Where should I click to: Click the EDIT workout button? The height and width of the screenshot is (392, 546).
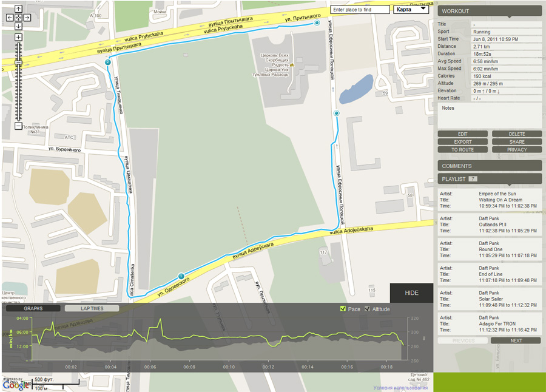click(x=462, y=134)
